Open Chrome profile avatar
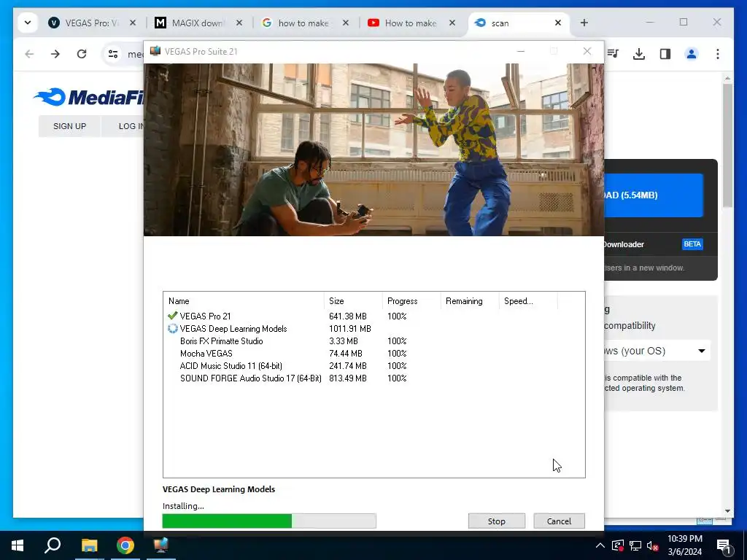 (x=692, y=54)
